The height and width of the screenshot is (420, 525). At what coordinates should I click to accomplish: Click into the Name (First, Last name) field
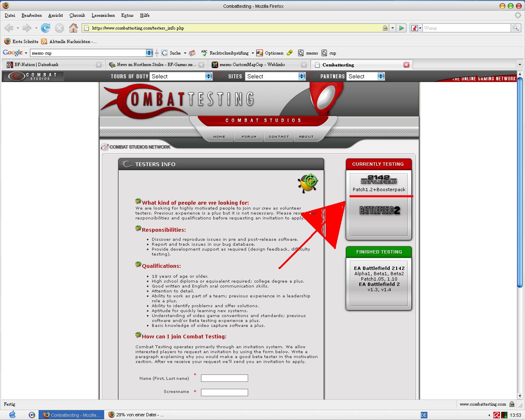[224, 378]
